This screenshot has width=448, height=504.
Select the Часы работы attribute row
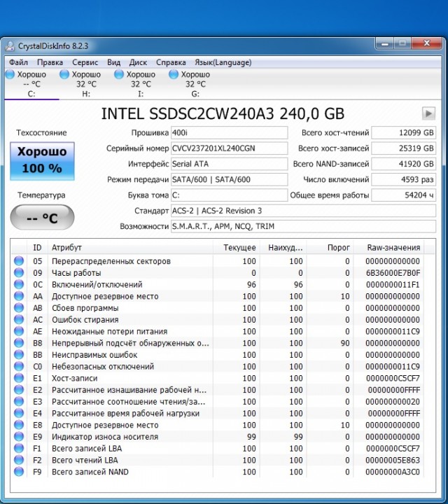point(218,272)
